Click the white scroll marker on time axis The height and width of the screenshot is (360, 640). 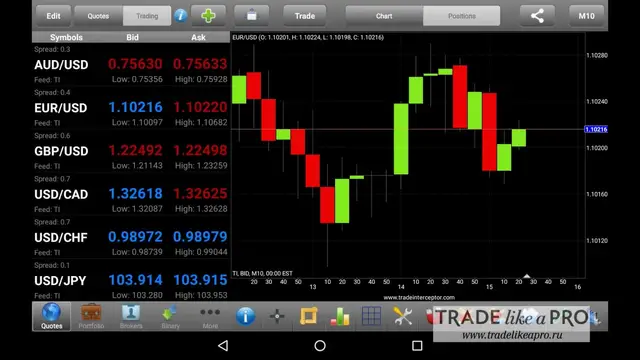[527, 276]
